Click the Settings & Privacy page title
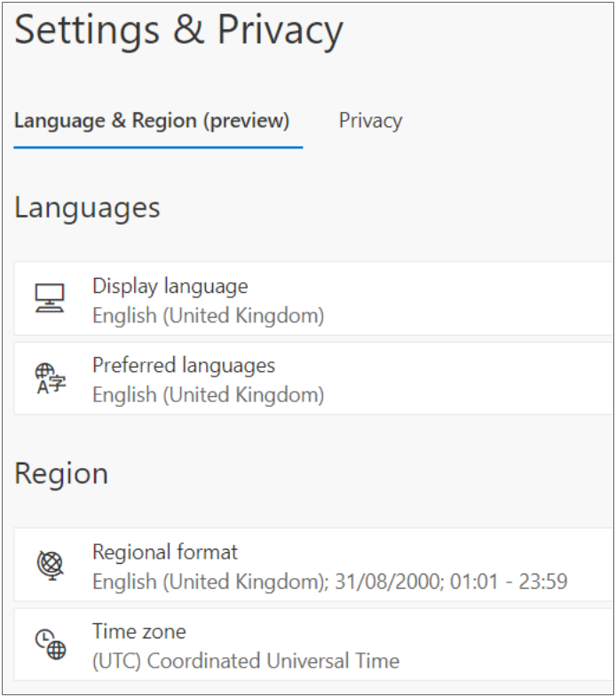 coord(178,30)
